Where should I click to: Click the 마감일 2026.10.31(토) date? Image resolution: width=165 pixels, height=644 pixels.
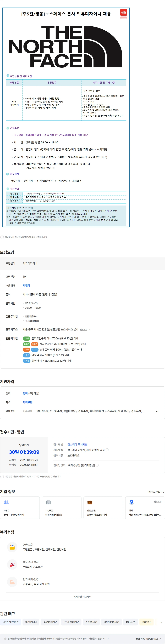29,465
